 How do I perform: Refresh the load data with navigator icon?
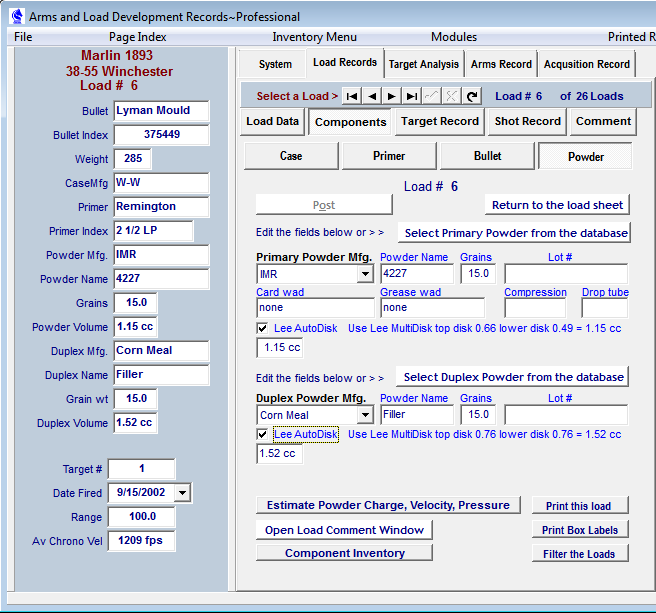pos(472,96)
